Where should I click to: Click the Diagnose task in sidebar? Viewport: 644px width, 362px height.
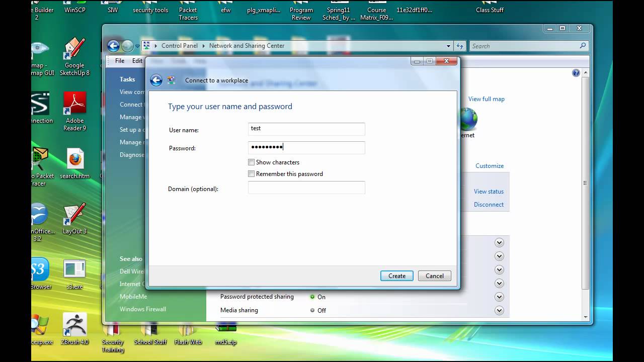[x=132, y=155]
